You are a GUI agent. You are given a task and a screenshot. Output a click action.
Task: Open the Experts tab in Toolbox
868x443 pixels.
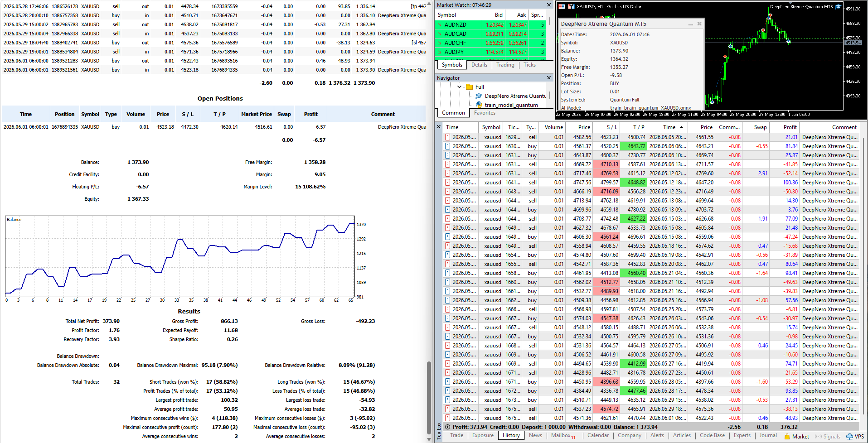point(742,435)
